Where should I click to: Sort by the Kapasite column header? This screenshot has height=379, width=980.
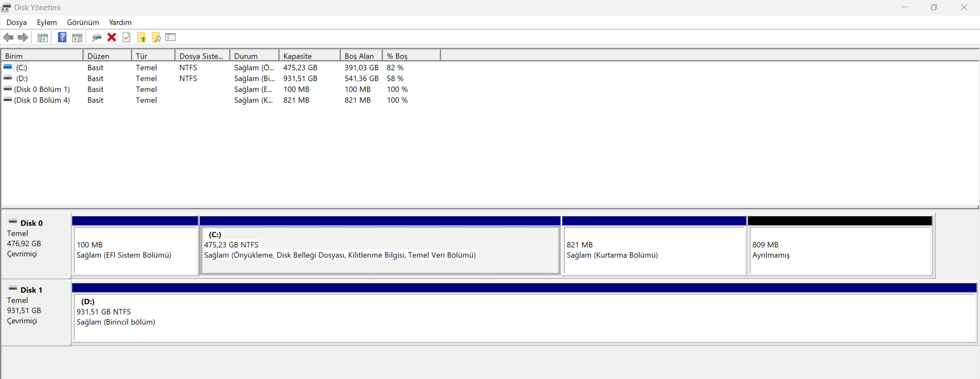[x=309, y=56]
